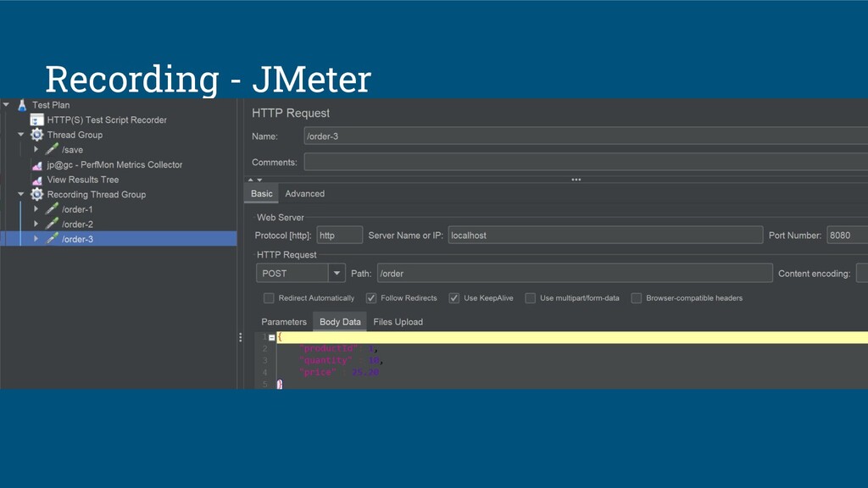Select the /order-1 tree label

pos(77,209)
